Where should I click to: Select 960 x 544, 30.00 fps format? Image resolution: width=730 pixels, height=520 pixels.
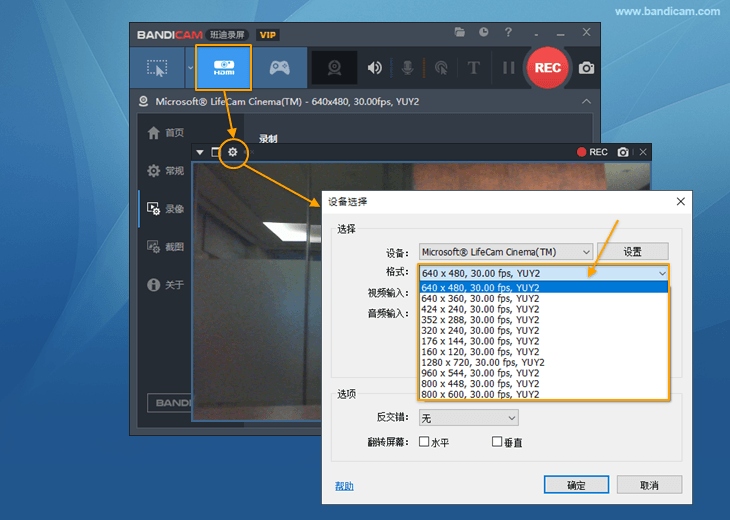(544, 373)
